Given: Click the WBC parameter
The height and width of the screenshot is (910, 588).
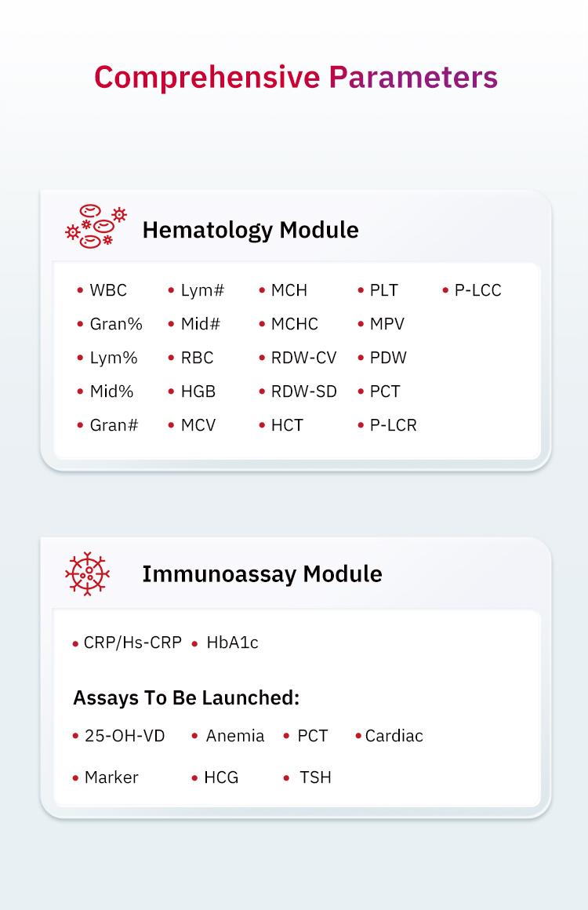Looking at the screenshot, I should [x=108, y=290].
